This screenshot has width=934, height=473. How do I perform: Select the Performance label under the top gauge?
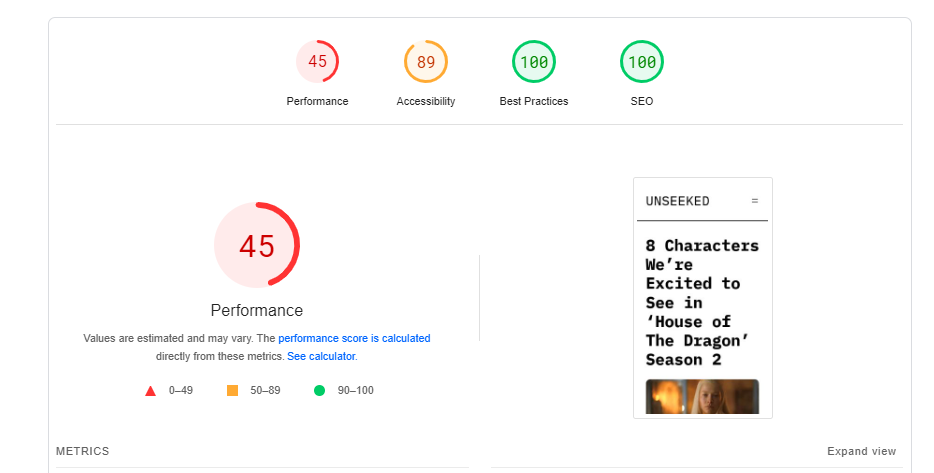pyautogui.click(x=317, y=101)
